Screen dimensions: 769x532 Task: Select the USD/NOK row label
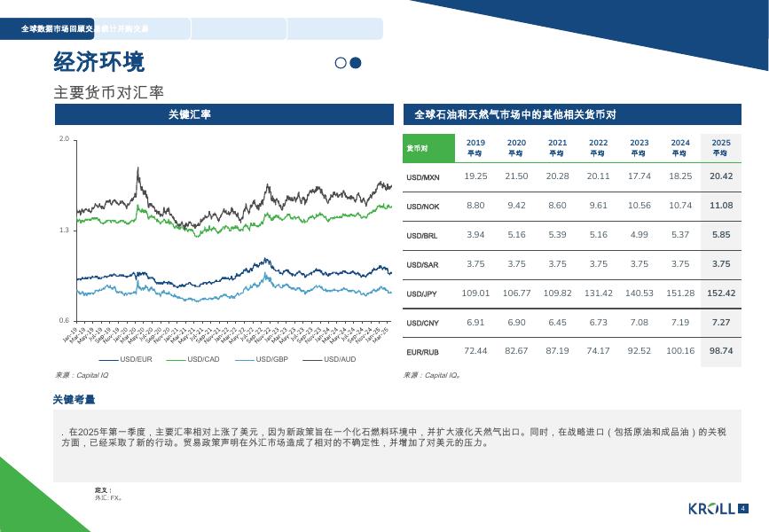click(x=423, y=207)
